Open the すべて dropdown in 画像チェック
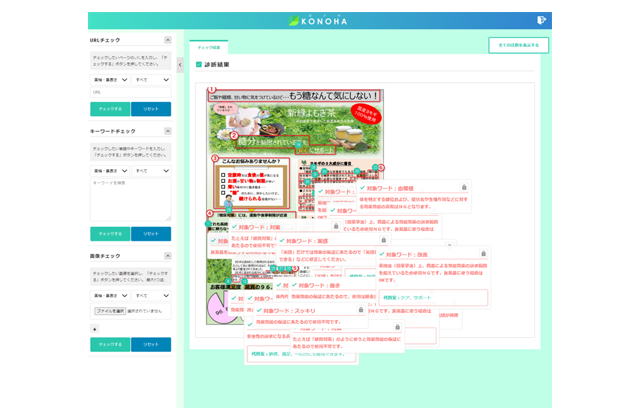The height and width of the screenshot is (420, 640). coord(151,296)
